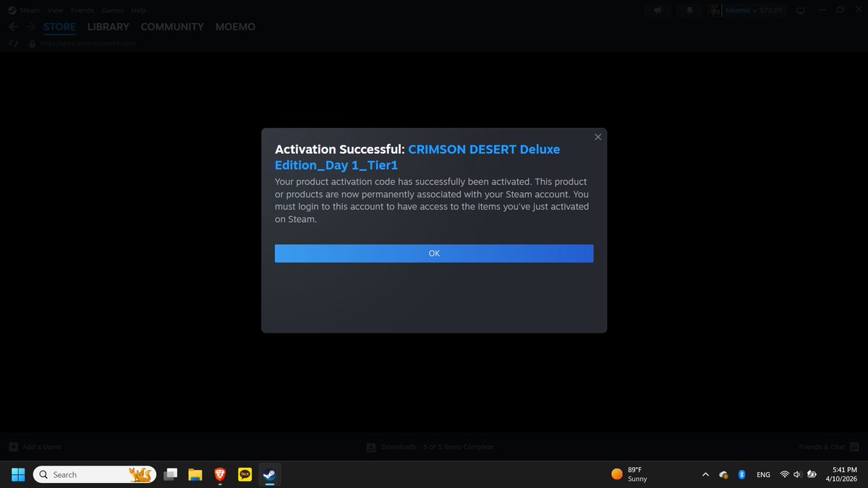Click the battery tray icon
Screen dimensions: 868x488
[x=812, y=474]
